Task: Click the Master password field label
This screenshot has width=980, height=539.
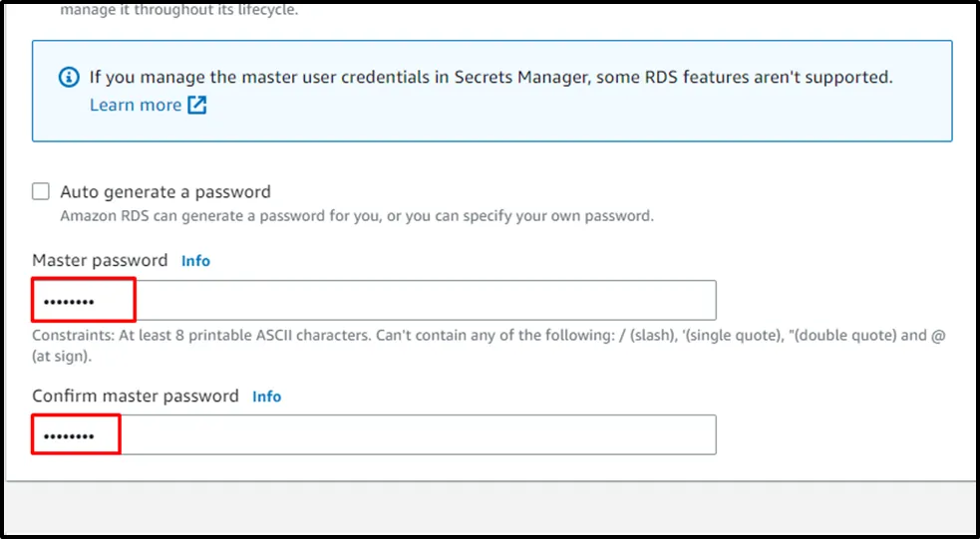Action: pos(100,261)
